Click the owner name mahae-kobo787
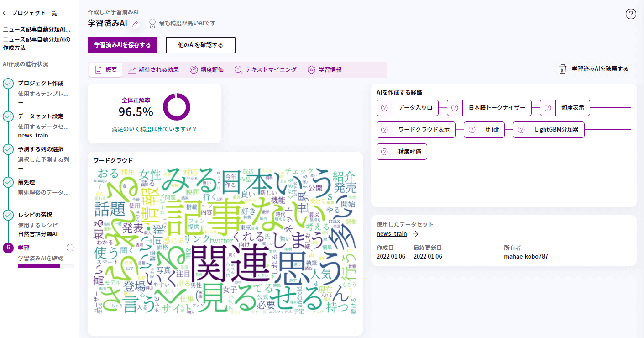This screenshot has width=644, height=338. click(x=526, y=256)
